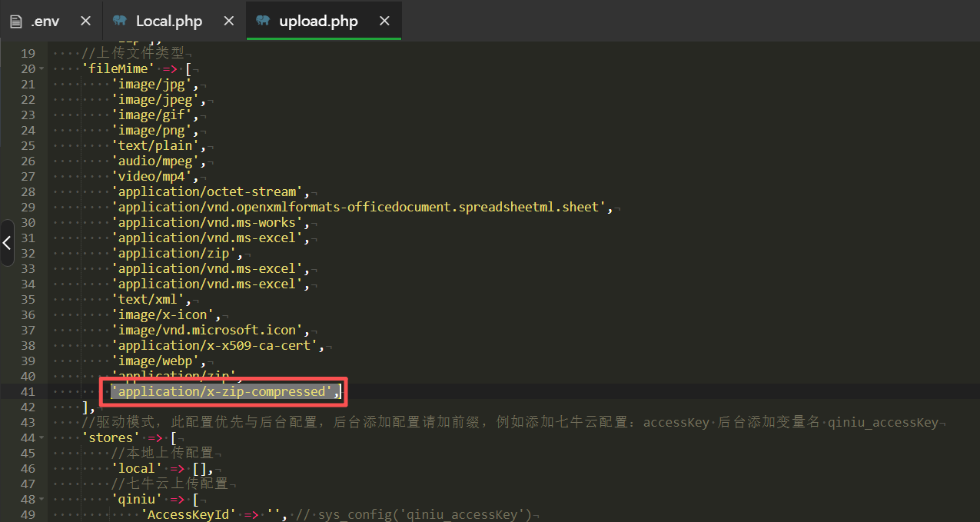Expand the left sidebar with chevron handle
The image size is (980, 522).
click(7, 243)
